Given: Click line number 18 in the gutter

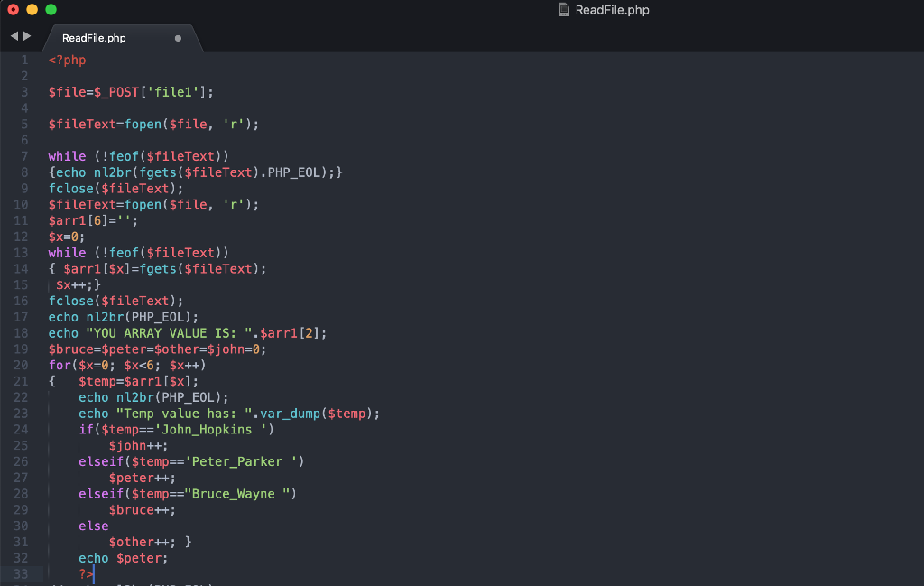Looking at the screenshot, I should pyautogui.click(x=21, y=333).
